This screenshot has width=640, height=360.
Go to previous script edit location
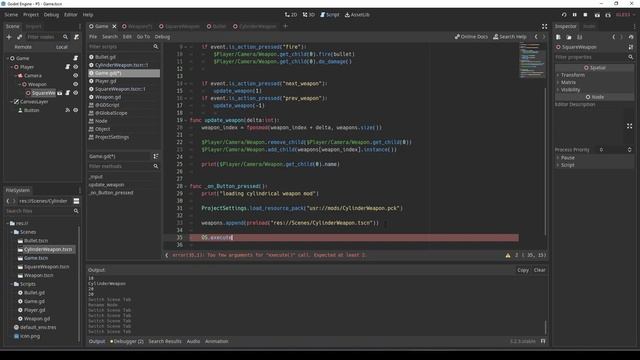coord(536,37)
